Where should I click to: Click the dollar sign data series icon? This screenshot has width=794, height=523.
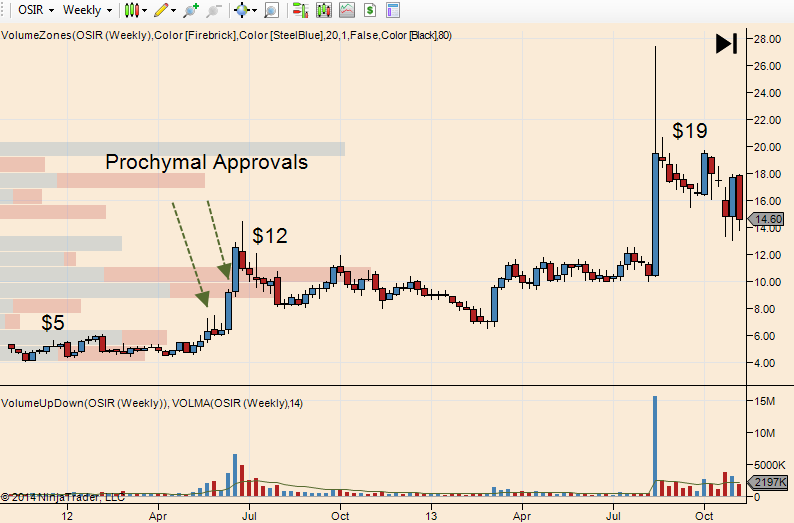point(370,10)
